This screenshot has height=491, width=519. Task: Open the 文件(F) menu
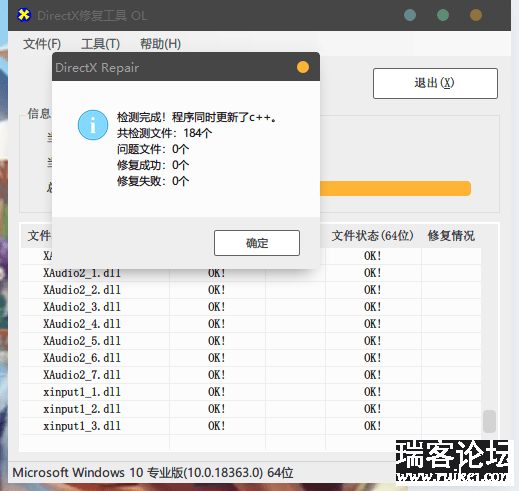tap(42, 44)
